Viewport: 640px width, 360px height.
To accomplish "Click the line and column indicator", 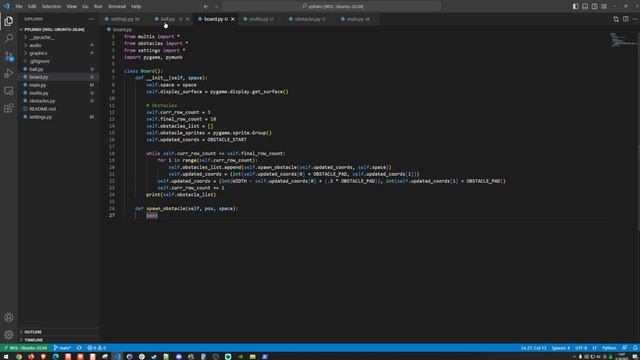I will 533,348.
